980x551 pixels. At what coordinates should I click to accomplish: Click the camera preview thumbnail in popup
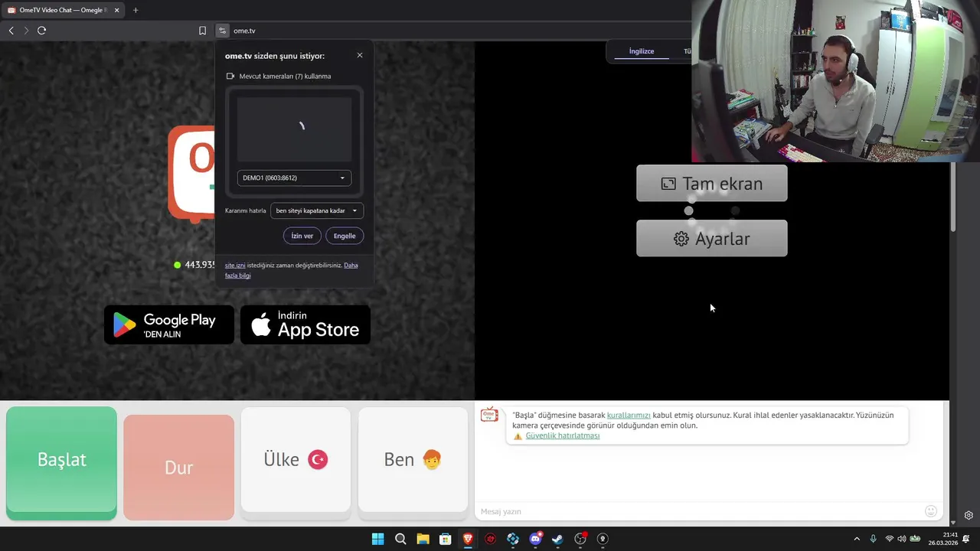point(294,129)
